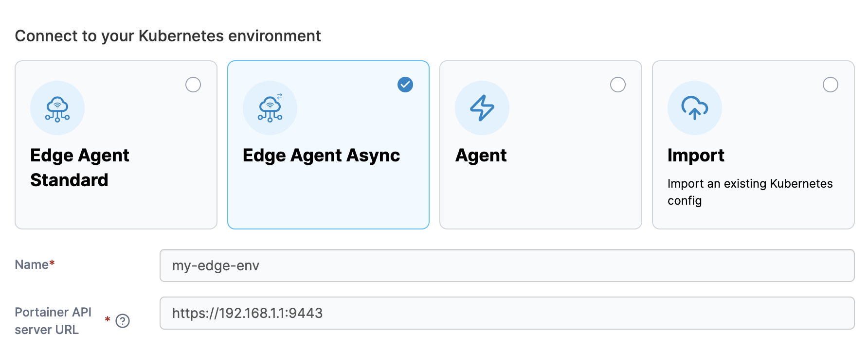This screenshot has width=868, height=351.
Task: Select the Agent radio button
Action: pos(618,85)
